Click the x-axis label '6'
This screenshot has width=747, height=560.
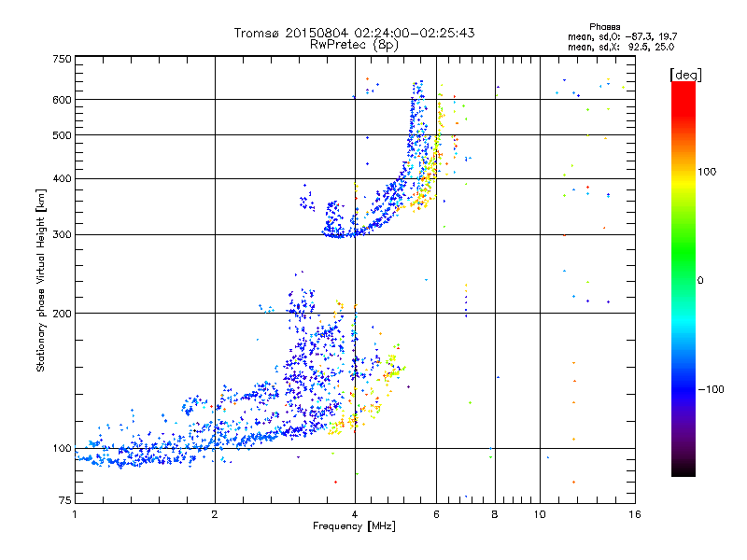click(436, 514)
